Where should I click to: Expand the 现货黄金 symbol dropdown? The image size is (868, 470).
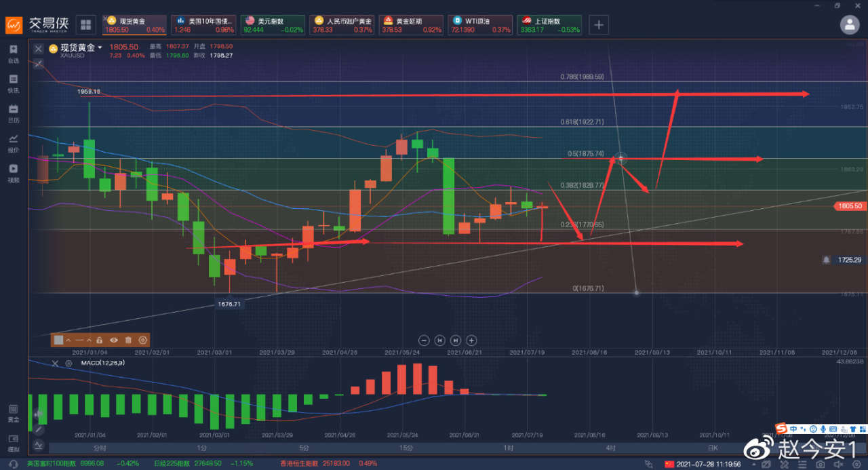point(100,47)
